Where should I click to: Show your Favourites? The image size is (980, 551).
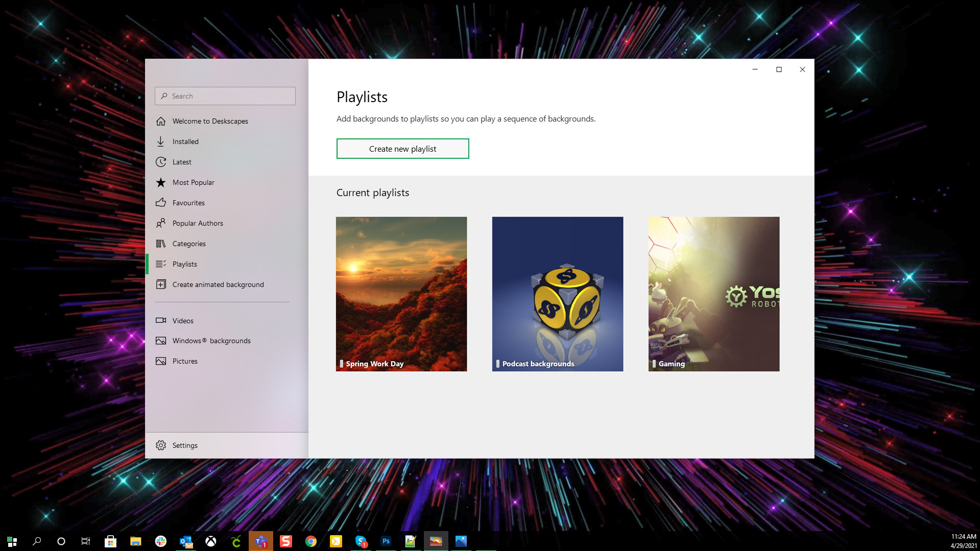pos(187,203)
